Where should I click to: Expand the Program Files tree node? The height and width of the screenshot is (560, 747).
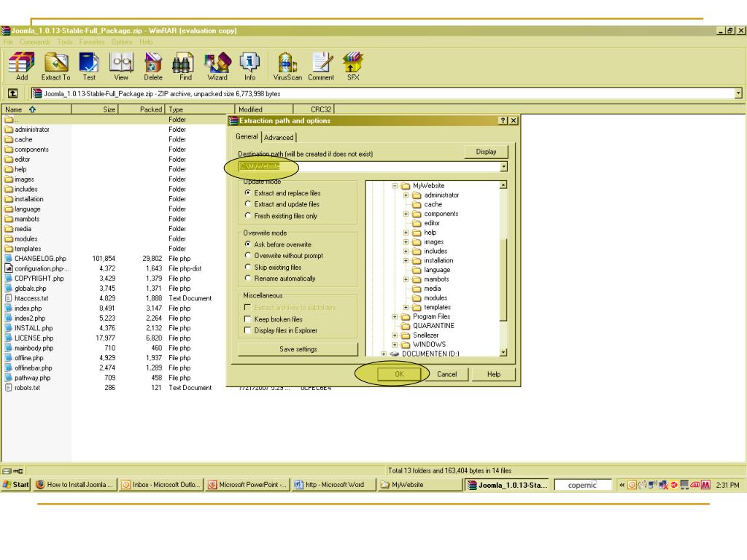[395, 316]
